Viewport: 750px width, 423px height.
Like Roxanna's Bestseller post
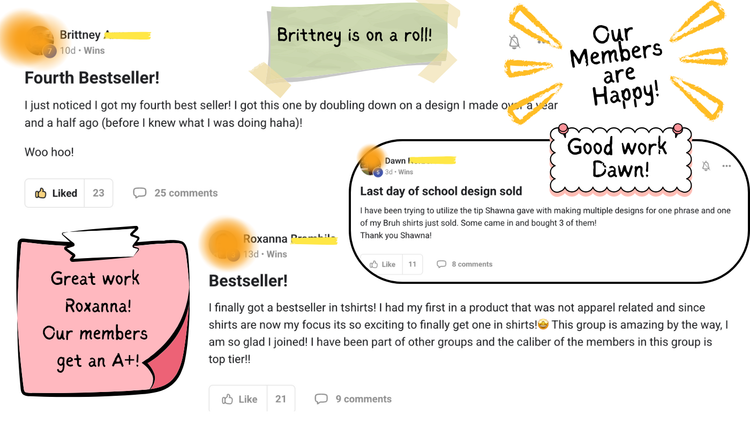point(239,399)
